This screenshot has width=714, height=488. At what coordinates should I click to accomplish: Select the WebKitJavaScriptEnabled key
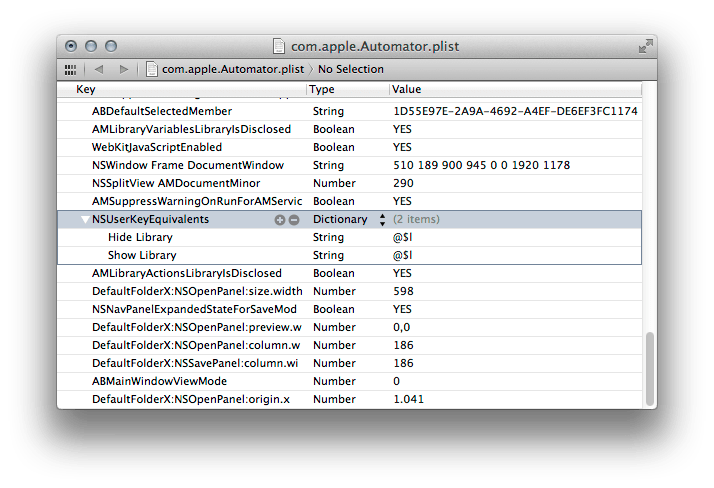coord(157,147)
